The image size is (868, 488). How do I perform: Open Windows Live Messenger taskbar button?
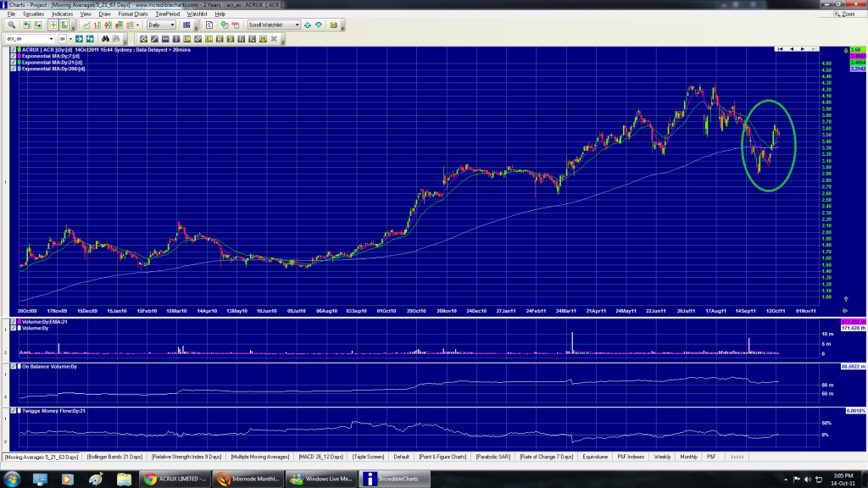321,480
